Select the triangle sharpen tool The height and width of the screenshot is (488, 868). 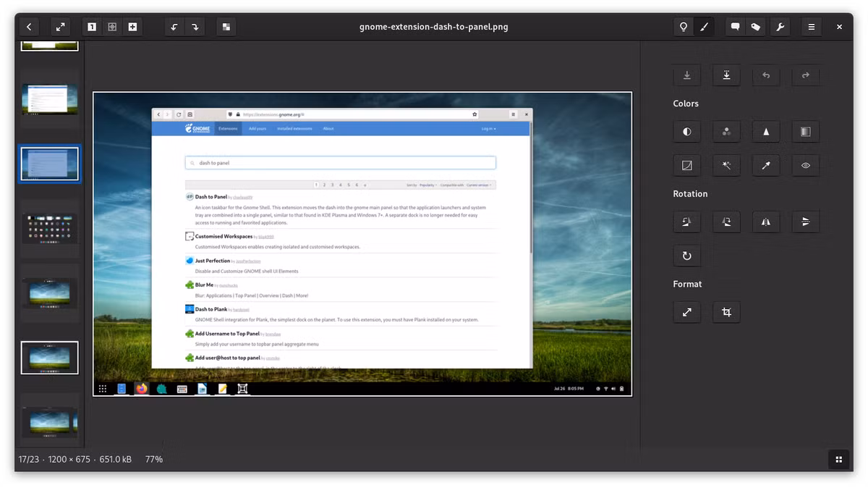tap(766, 132)
